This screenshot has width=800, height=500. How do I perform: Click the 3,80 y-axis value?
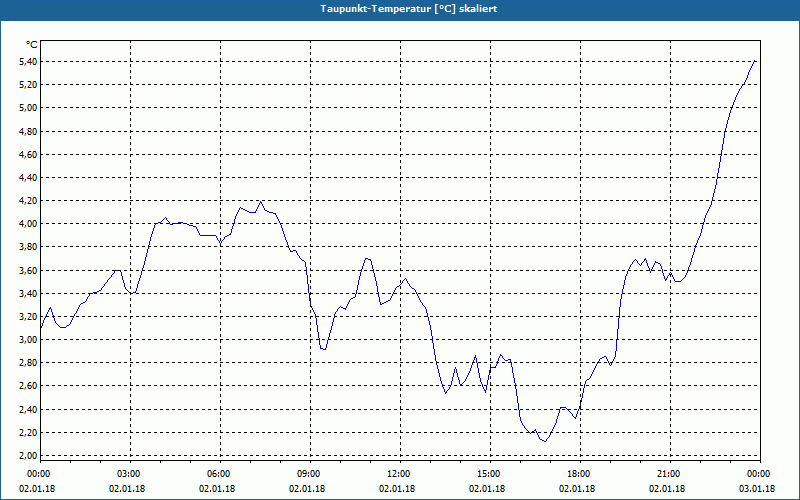pos(29,247)
